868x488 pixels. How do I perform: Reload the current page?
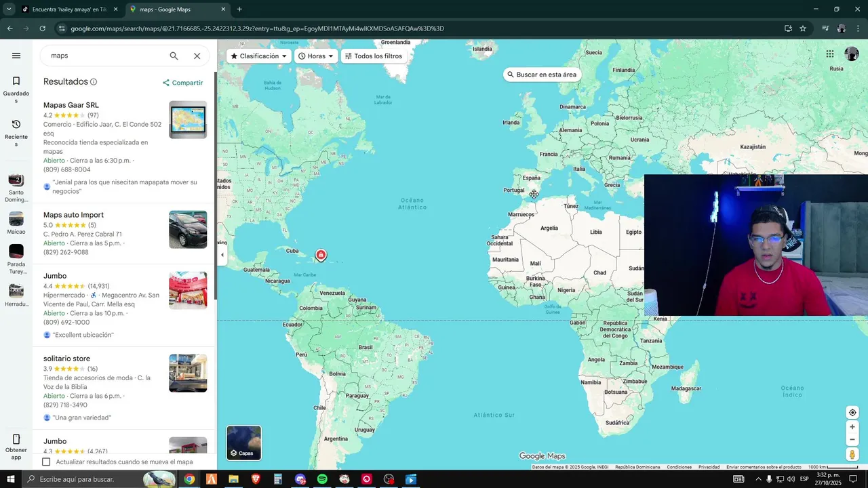click(x=42, y=28)
